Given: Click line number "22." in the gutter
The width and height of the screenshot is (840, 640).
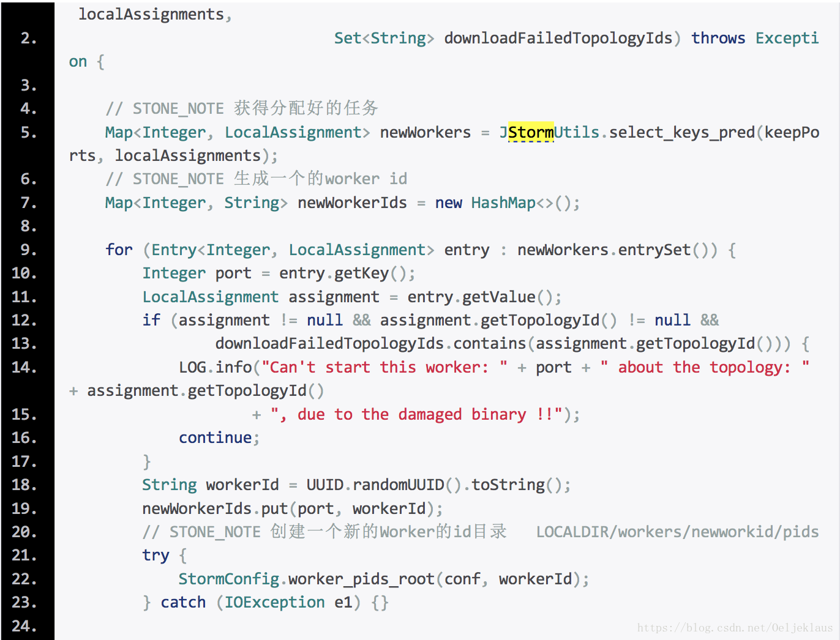Looking at the screenshot, I should coord(24,579).
